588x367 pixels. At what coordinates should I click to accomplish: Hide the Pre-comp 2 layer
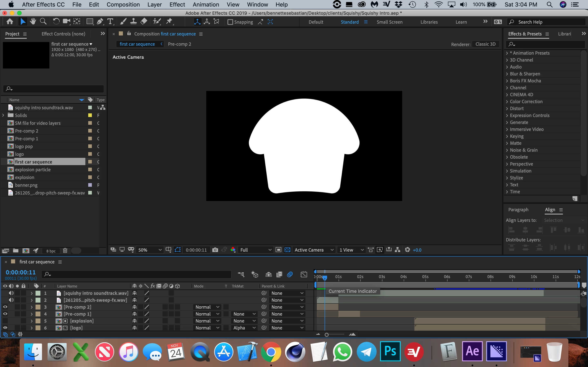pyautogui.click(x=5, y=307)
